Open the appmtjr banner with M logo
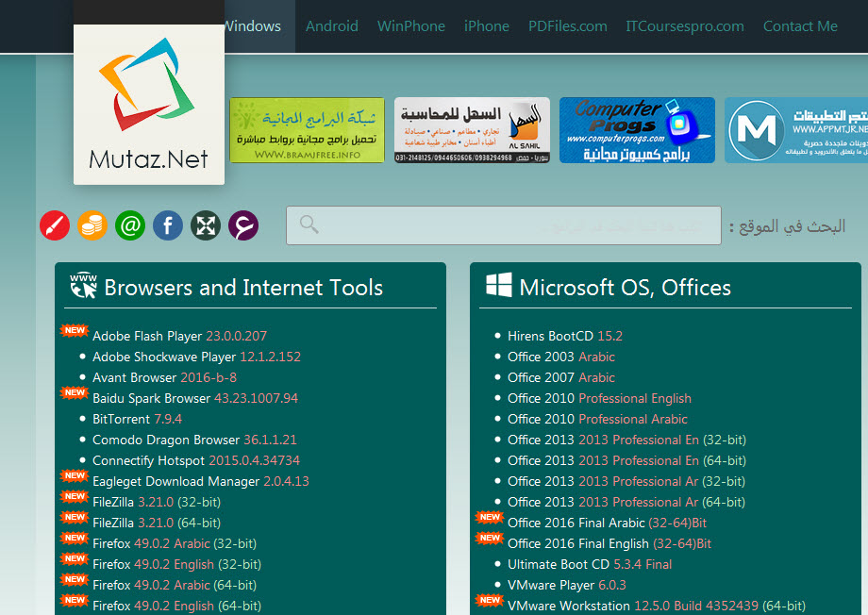Screen dimensions: 868x615 tap(796, 130)
